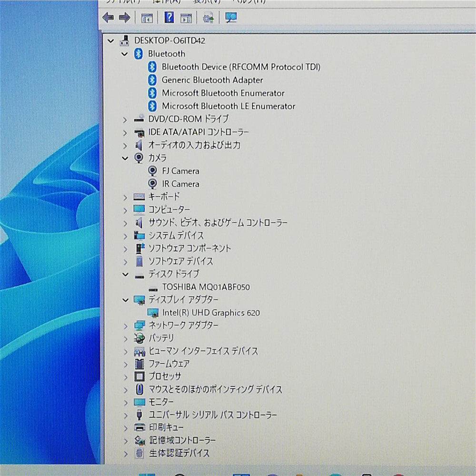Click the コンピューター monitor icon
Screen dimensions: 476x476
click(139, 210)
